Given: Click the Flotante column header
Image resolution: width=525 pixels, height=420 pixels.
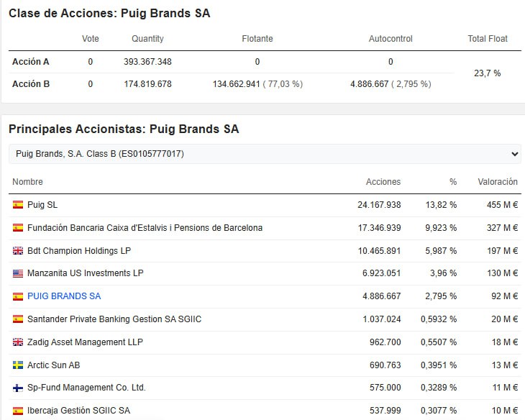Looking at the screenshot, I should [257, 39].
